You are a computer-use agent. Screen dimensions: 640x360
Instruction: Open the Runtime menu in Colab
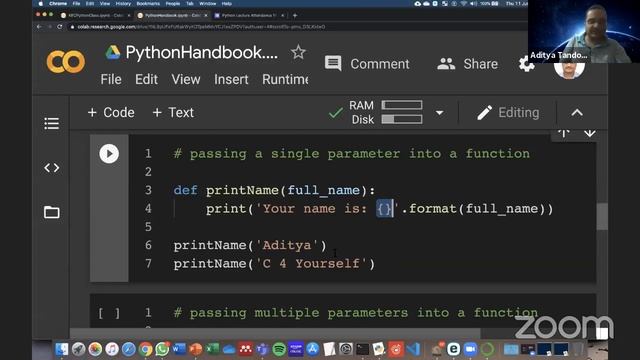point(285,79)
